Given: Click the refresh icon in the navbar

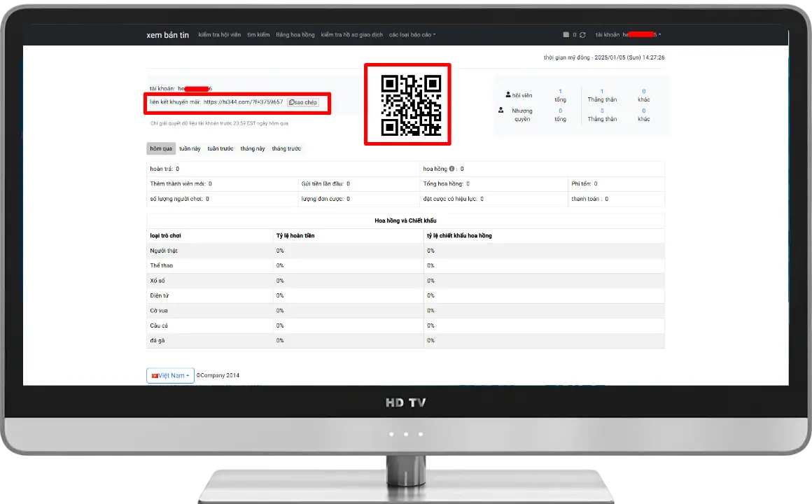Looking at the screenshot, I should coord(582,35).
